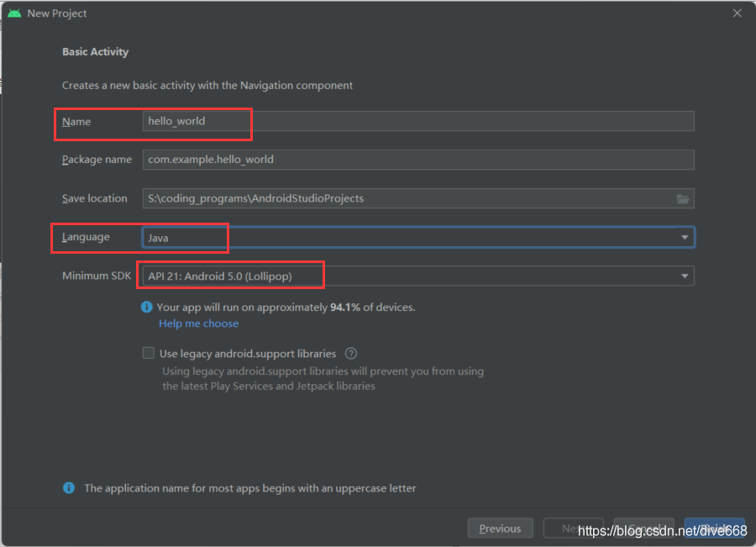The height and width of the screenshot is (547, 756).
Task: Click the Cancel button
Action: tap(644, 529)
